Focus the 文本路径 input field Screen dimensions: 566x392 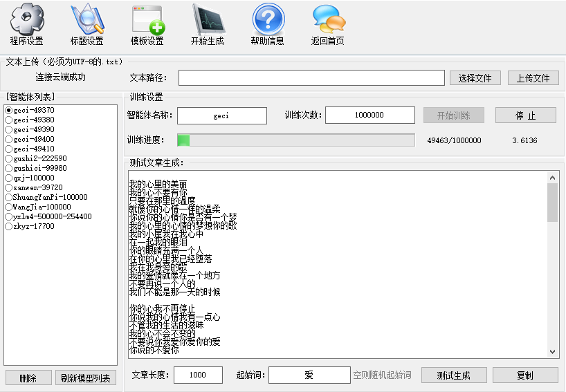point(311,78)
